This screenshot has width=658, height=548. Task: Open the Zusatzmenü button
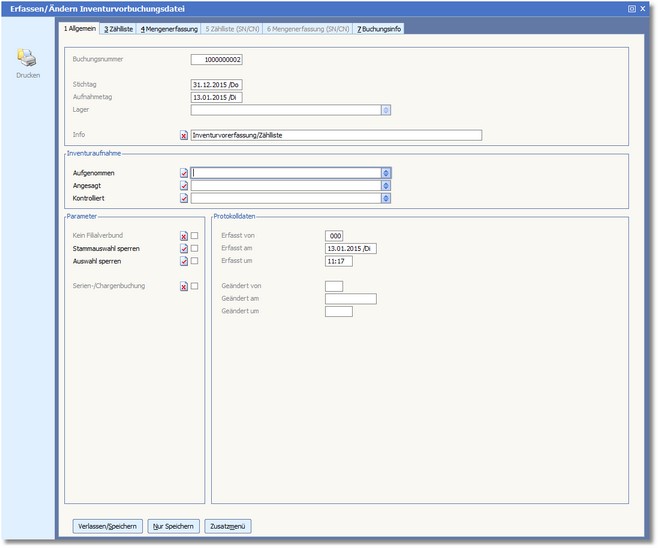click(x=229, y=526)
